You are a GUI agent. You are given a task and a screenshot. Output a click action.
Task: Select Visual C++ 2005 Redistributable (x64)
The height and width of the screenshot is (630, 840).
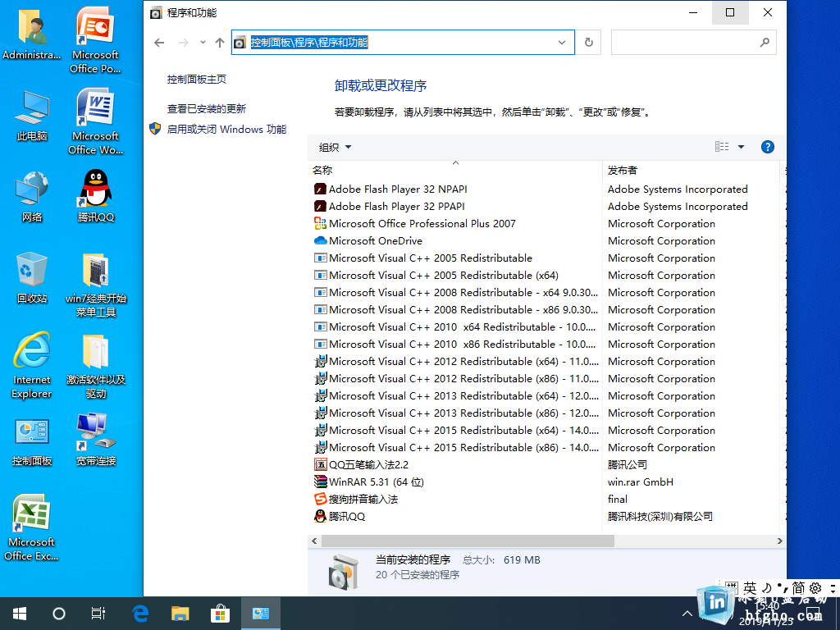point(444,276)
